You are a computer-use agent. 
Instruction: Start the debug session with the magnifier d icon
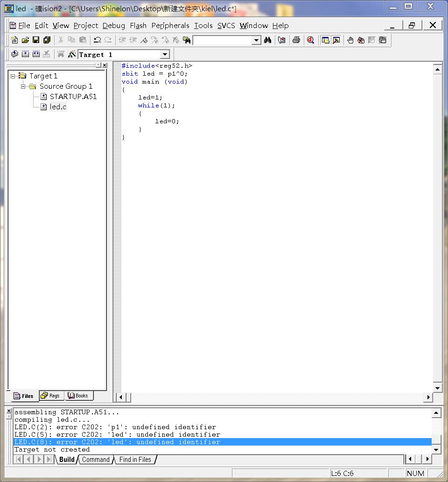310,40
